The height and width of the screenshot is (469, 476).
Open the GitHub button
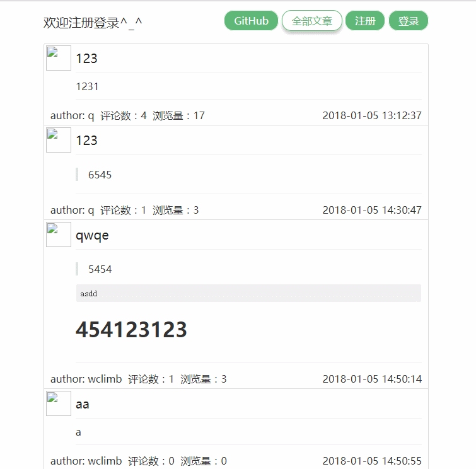(x=251, y=21)
